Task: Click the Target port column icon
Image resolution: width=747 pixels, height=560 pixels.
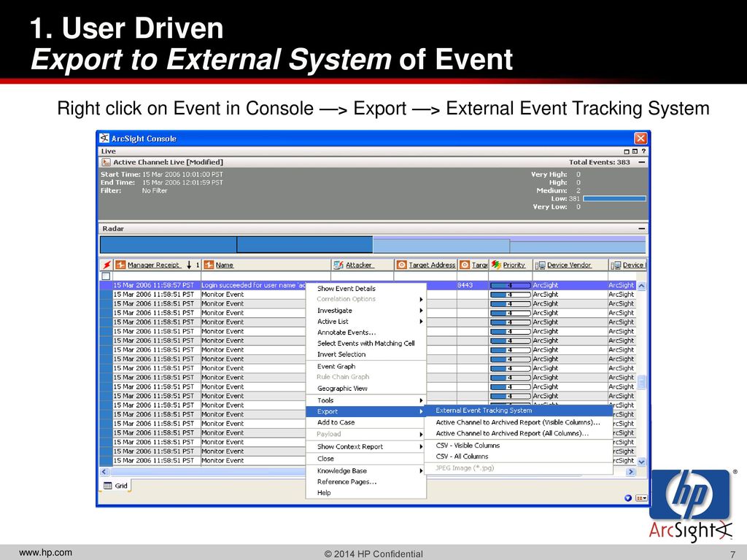Action: coord(465,265)
